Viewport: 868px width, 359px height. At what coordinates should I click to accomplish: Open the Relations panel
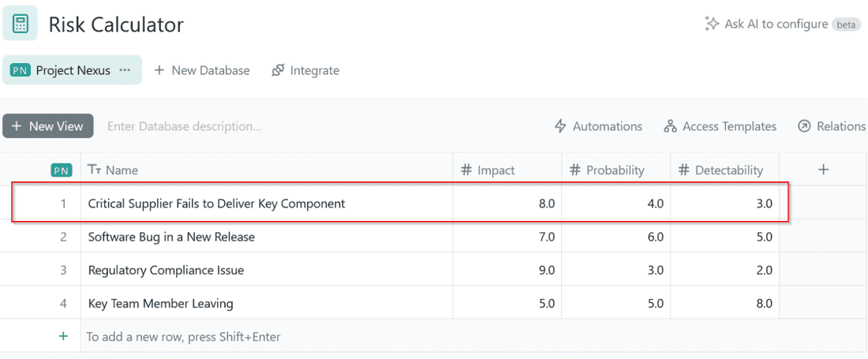coord(832,126)
